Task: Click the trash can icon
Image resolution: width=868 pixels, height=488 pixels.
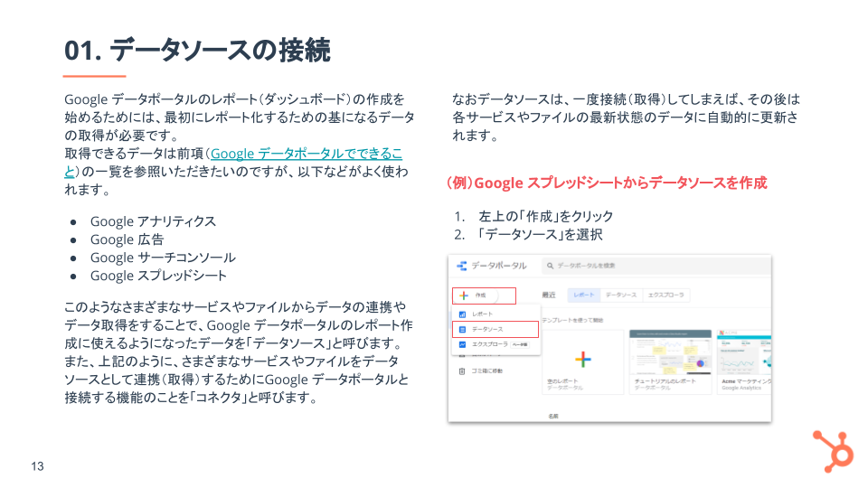Action: tap(462, 371)
